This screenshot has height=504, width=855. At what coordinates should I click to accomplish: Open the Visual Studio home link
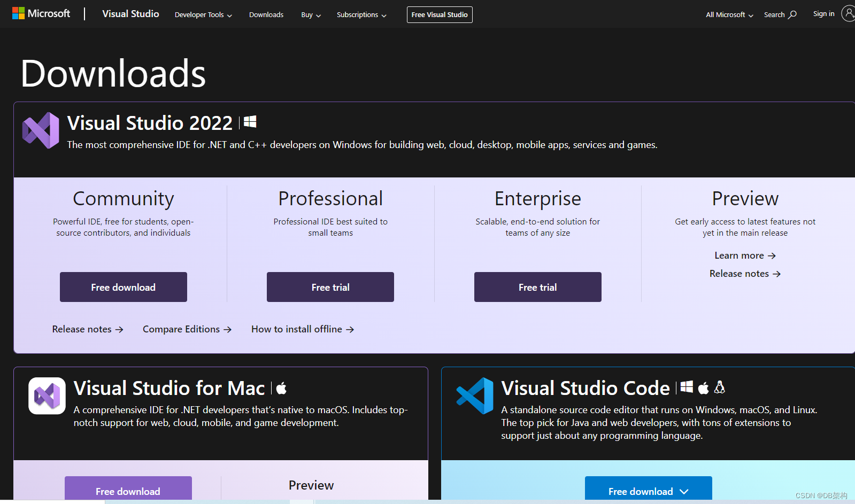(130, 14)
